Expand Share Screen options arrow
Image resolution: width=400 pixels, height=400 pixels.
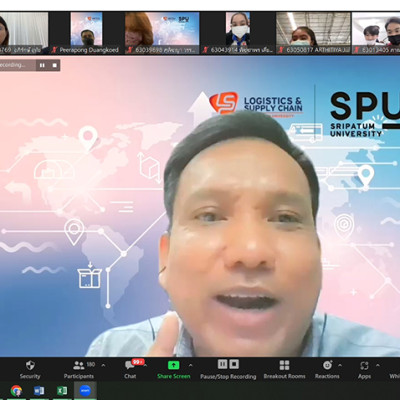(190, 365)
